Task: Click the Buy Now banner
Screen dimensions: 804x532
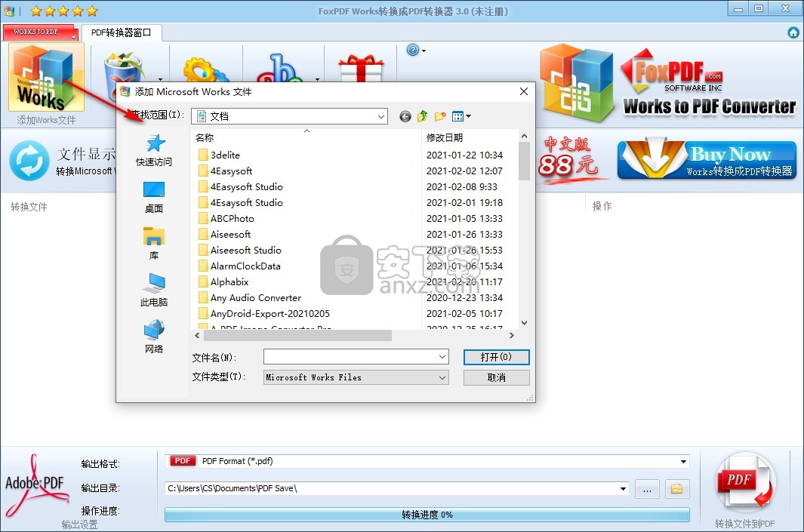Action: coord(707,161)
